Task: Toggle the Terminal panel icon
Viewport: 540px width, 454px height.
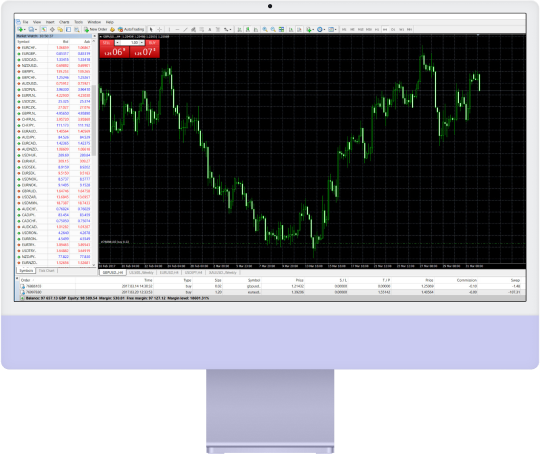Action: point(69,30)
